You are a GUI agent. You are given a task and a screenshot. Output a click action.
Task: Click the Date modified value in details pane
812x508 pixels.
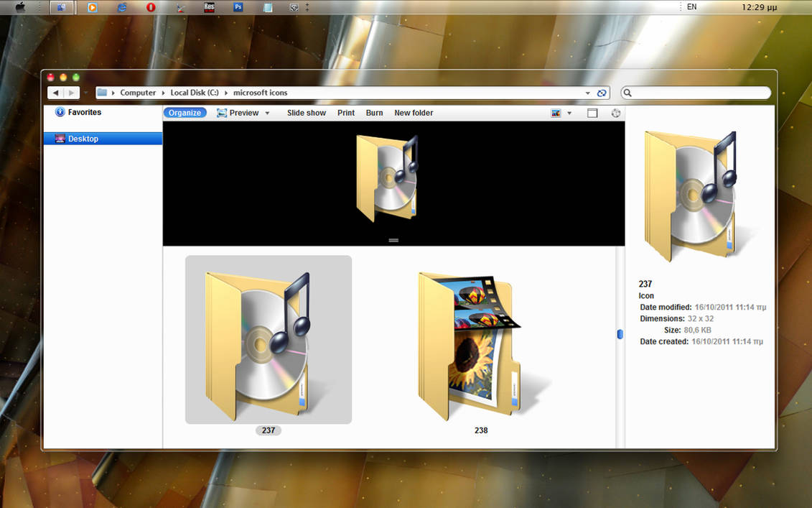tap(730, 307)
